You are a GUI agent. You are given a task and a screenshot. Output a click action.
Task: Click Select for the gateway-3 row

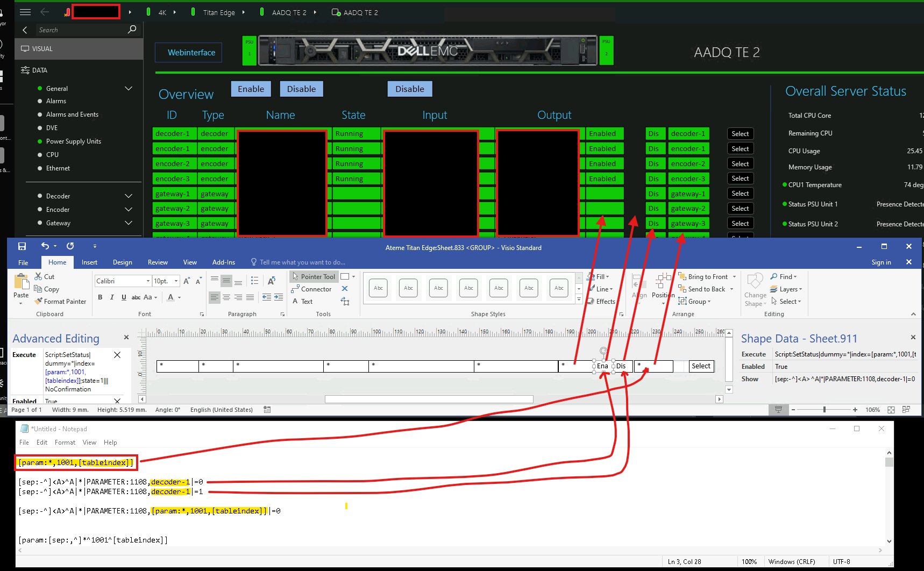point(740,224)
